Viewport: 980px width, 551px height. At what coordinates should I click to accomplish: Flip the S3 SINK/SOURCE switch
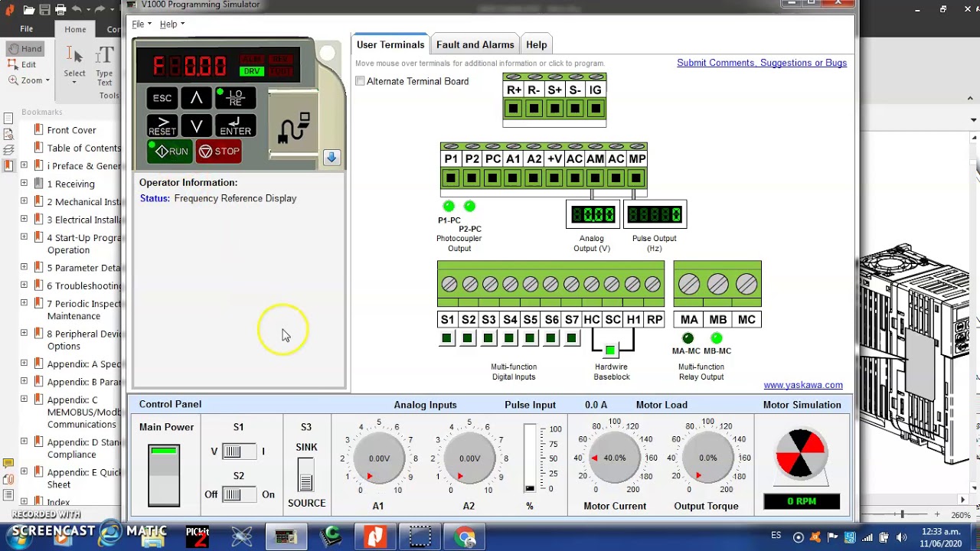pos(305,475)
